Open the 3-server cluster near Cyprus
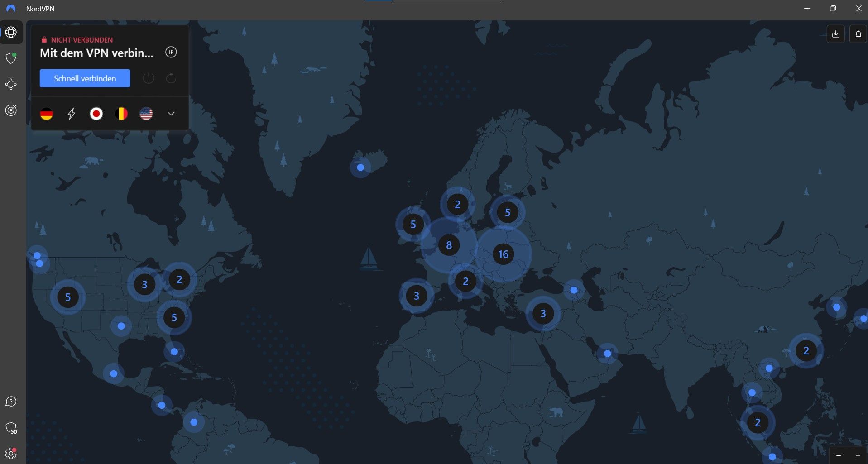Screen dimensions: 868x464 (543, 313)
